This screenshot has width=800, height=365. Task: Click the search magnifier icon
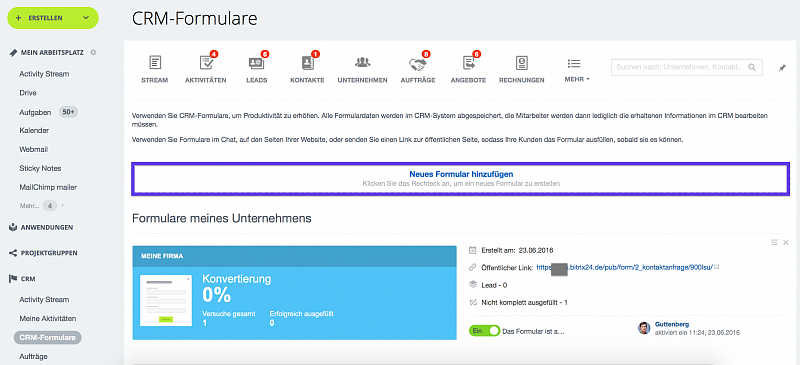pos(752,67)
